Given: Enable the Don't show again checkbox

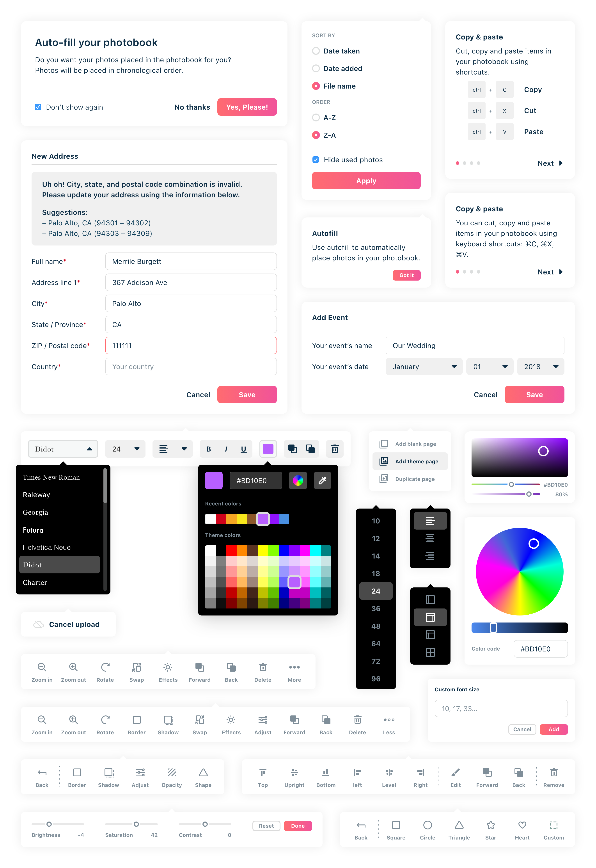Looking at the screenshot, I should point(38,106).
